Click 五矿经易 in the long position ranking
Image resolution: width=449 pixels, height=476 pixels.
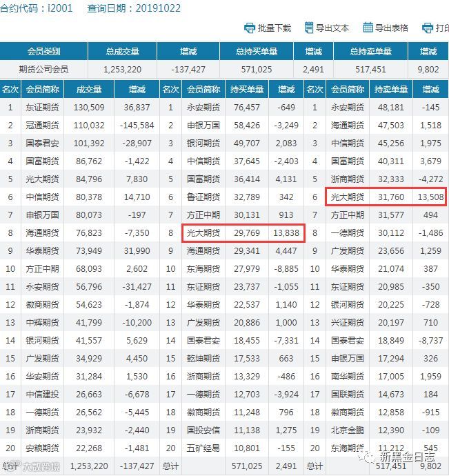coord(203,448)
